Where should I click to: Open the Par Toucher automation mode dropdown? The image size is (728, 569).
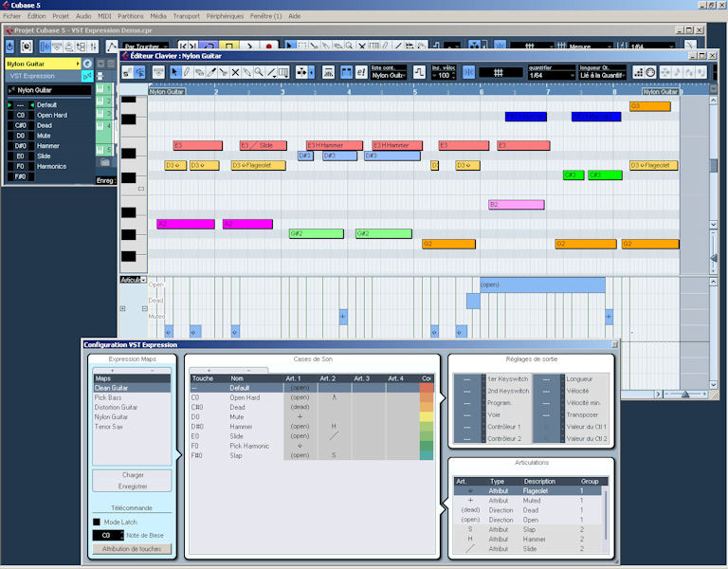tap(146, 46)
